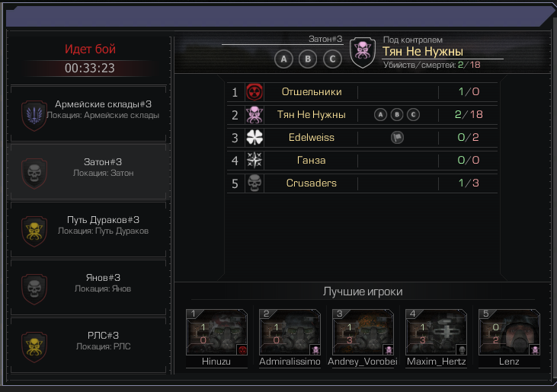Select Lenz's top player card
The height and width of the screenshot is (392, 557).
coord(510,339)
